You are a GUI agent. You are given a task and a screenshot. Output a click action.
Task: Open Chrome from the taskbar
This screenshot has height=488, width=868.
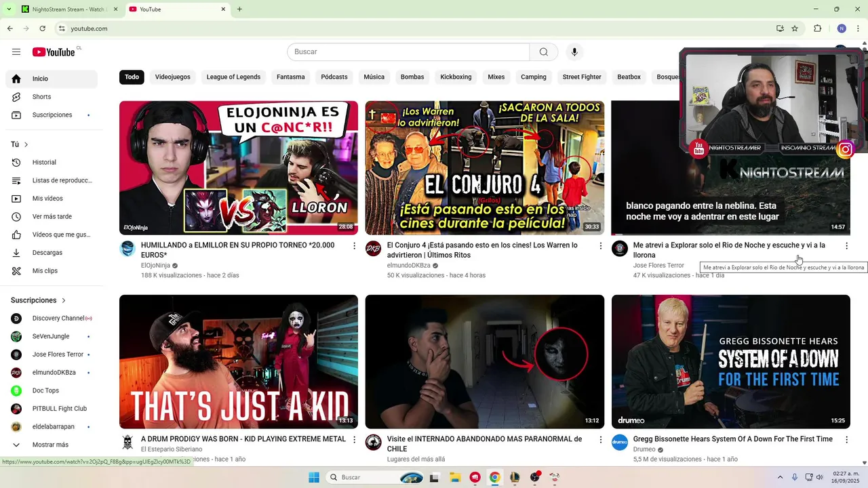coord(495,477)
